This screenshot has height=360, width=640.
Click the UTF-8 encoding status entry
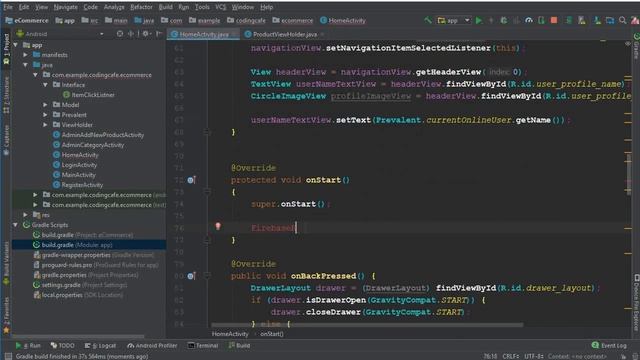[533, 356]
